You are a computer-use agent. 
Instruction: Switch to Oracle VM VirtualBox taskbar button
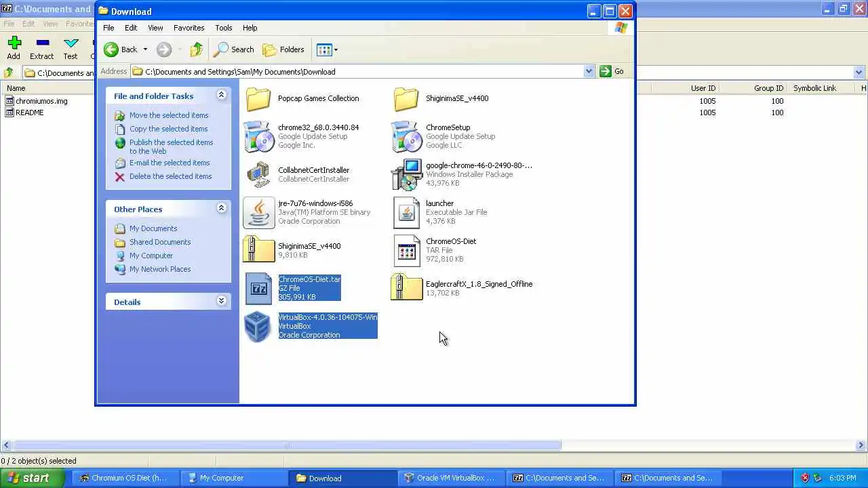coord(451,478)
